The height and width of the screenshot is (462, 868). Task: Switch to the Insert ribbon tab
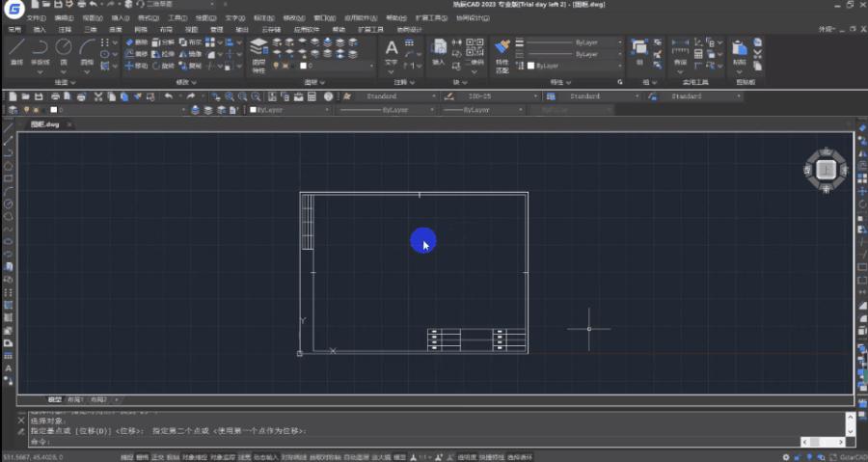40,29
